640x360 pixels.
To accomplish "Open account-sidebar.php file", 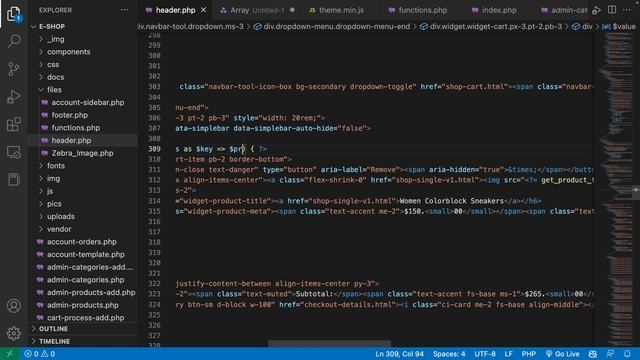I will click(x=87, y=102).
